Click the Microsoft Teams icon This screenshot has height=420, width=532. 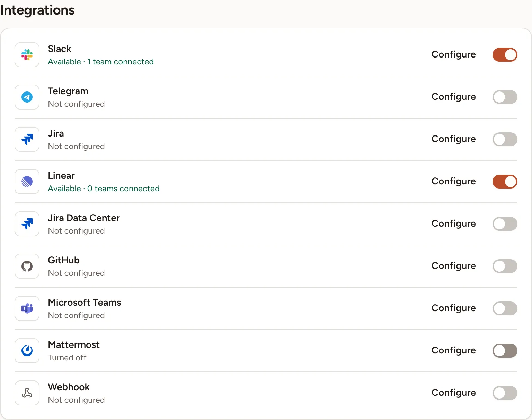[x=27, y=308]
